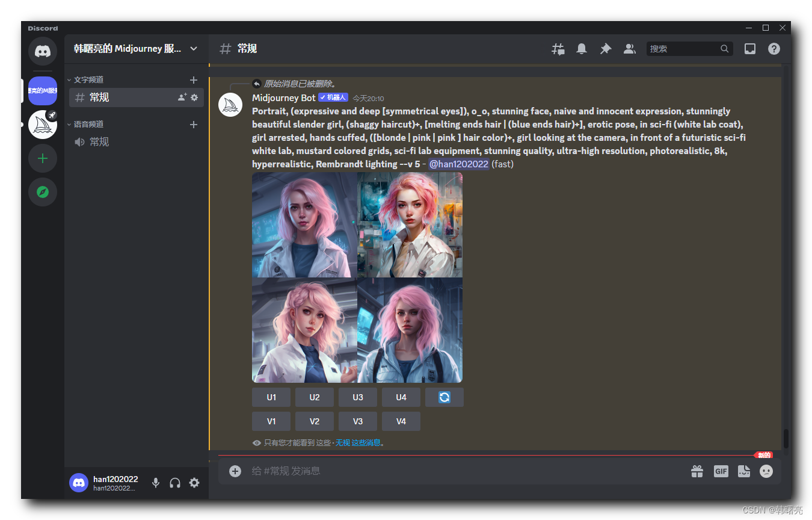Create variations with V2
The width and height of the screenshot is (812, 520).
coord(315,421)
